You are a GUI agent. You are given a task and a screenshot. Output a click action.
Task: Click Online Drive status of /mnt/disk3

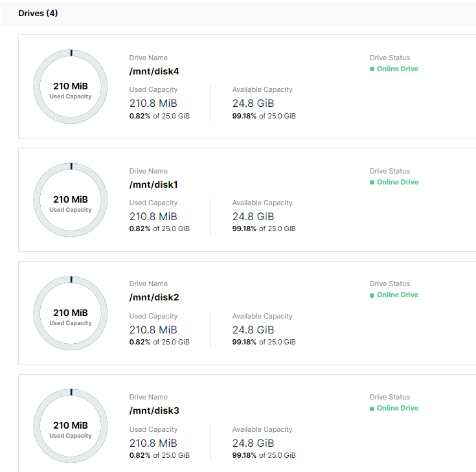pos(398,408)
